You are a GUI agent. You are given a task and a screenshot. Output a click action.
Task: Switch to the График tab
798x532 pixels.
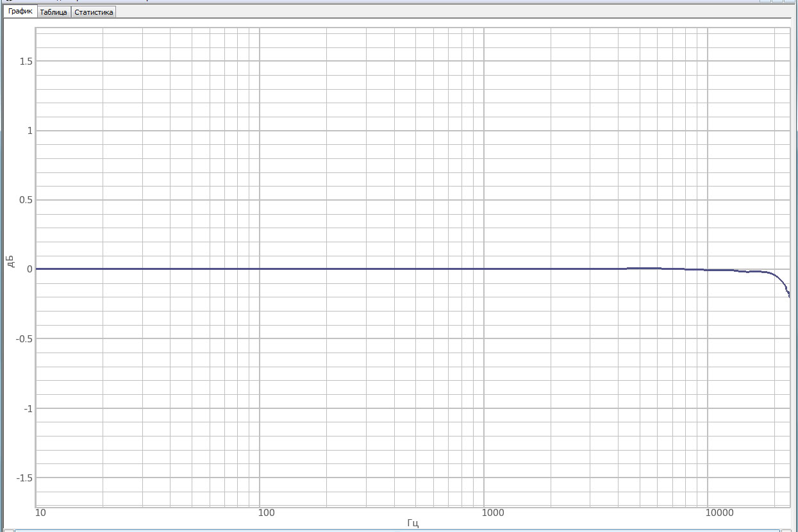(21, 12)
